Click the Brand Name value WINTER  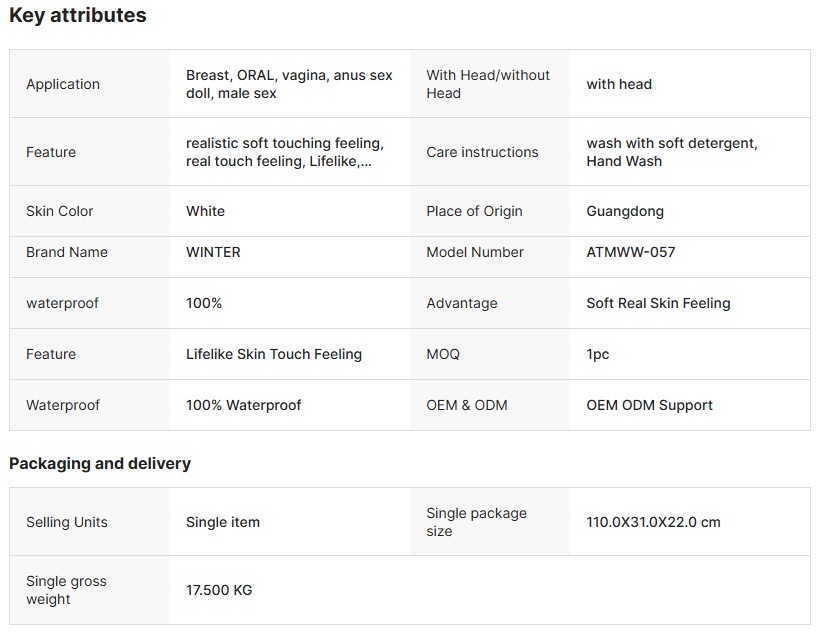click(x=213, y=252)
